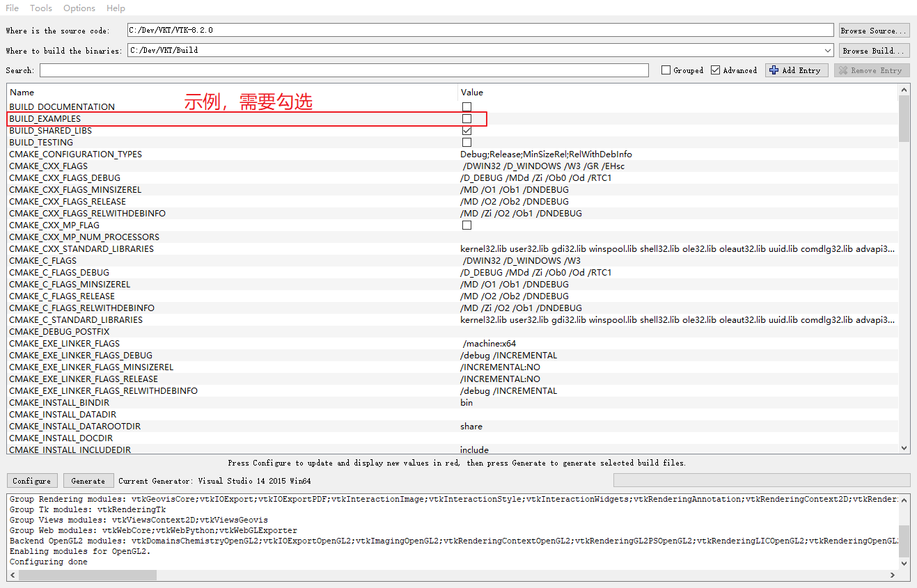Select the CMAKE_CXX_FLAGS_RELWITHDEBINFO entry
The height and width of the screenshot is (588, 917).
click(x=87, y=213)
